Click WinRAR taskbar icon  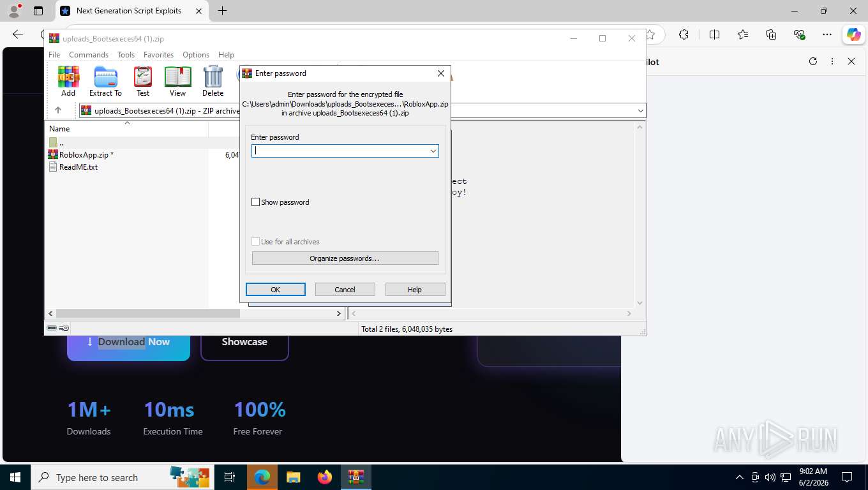[356, 477]
